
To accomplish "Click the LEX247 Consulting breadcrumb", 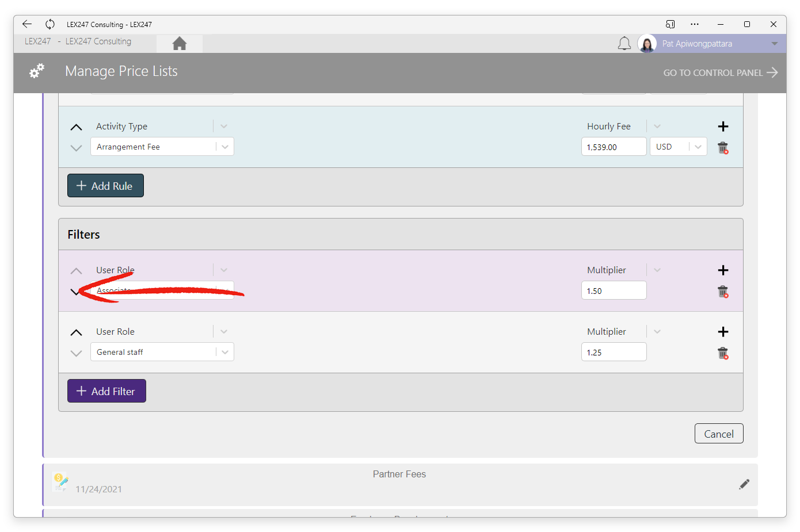I will [98, 41].
